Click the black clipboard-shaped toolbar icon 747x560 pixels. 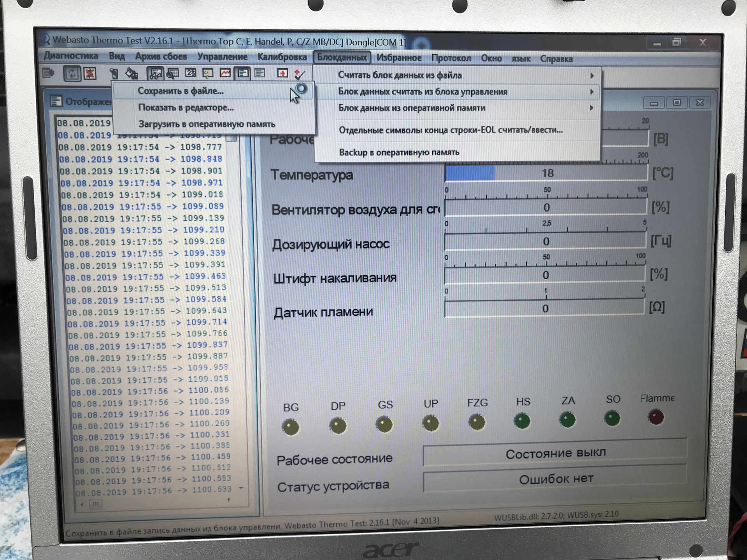tap(114, 73)
